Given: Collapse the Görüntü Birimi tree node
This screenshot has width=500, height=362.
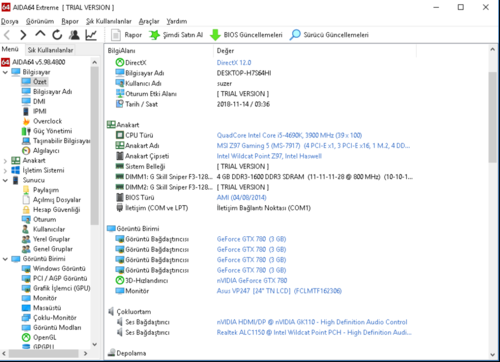Looking at the screenshot, I should (x=5, y=259).
